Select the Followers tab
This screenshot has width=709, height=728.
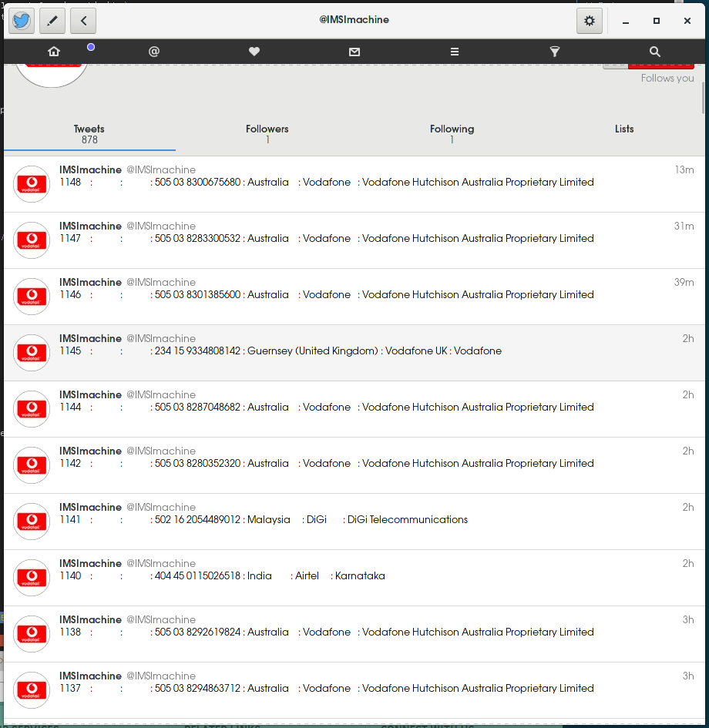267,134
